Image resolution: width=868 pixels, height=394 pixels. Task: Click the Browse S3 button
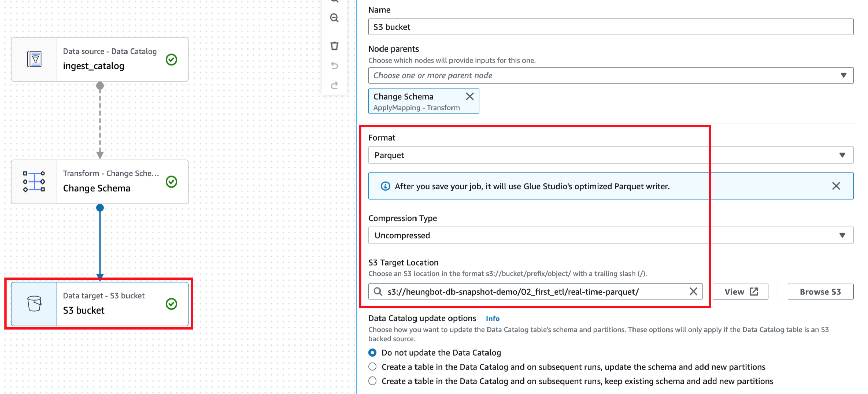820,292
